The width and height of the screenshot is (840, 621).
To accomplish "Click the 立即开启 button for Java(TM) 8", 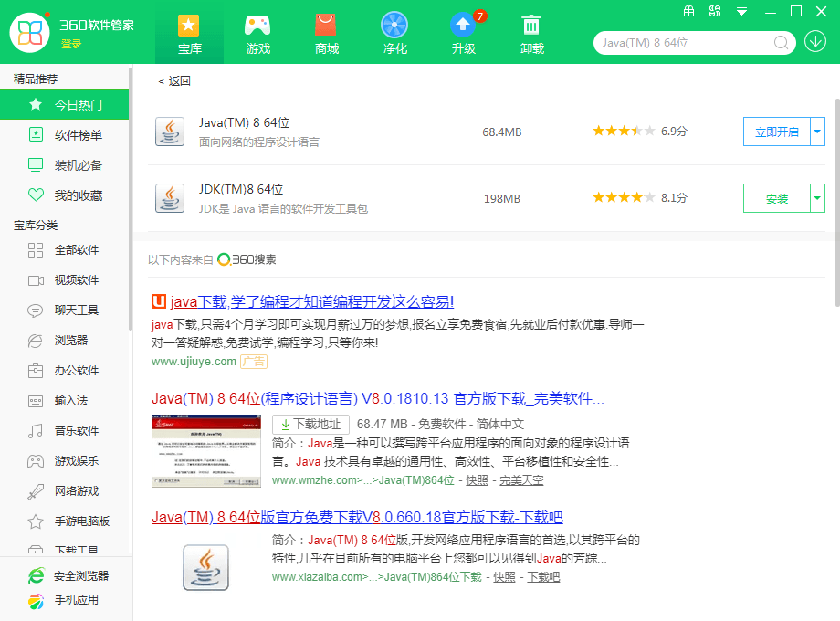I will click(x=777, y=132).
